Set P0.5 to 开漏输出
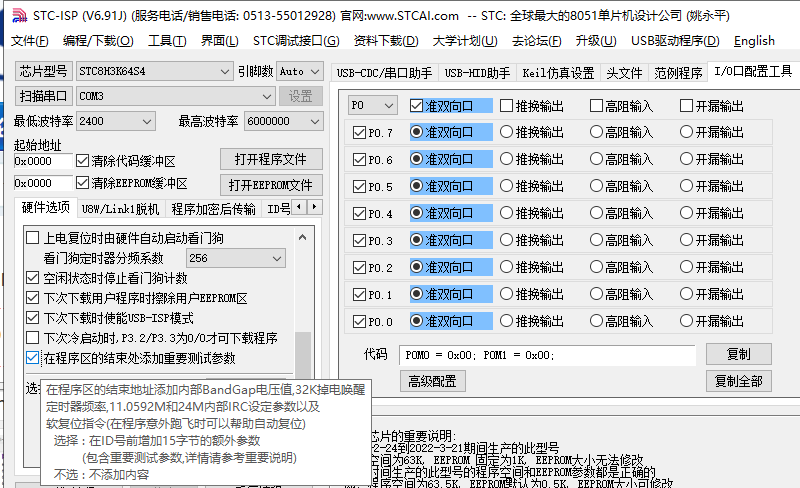 click(x=686, y=186)
